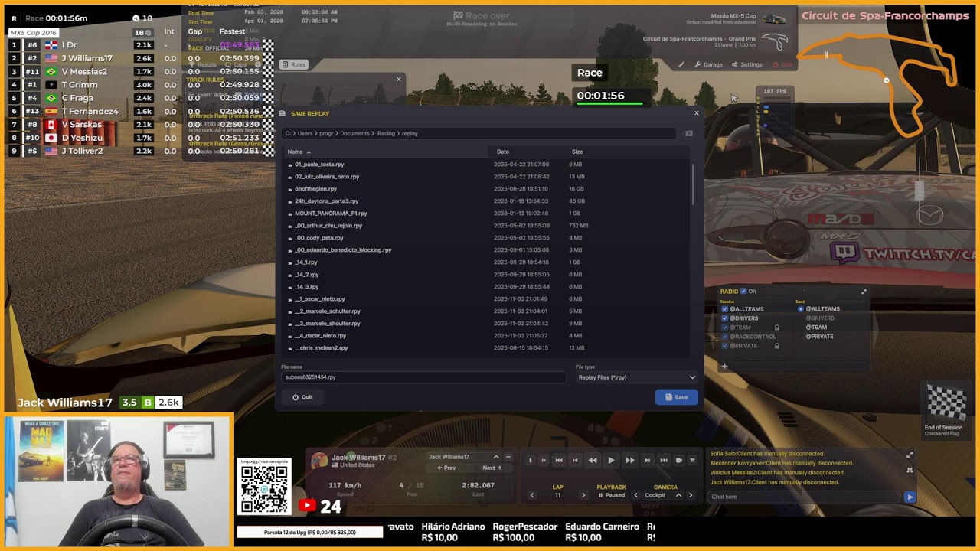Open the YouTube icon in overlay

pos(307,505)
